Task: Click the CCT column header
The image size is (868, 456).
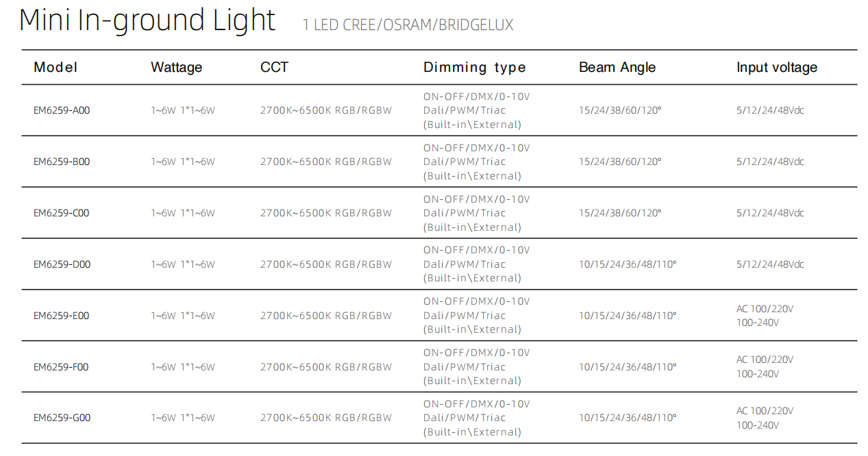Action: (x=274, y=67)
